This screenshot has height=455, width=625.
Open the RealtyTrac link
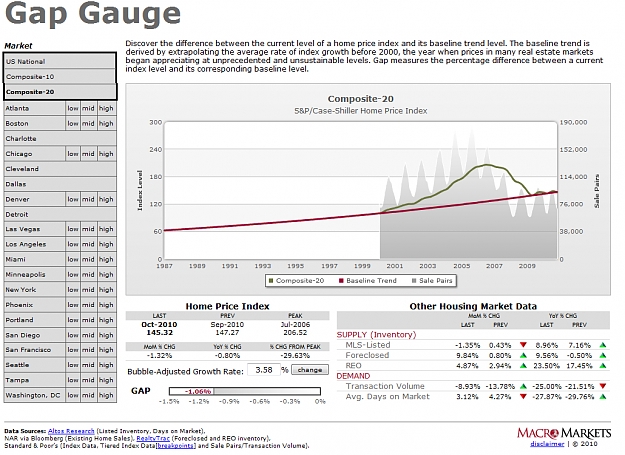click(153, 438)
